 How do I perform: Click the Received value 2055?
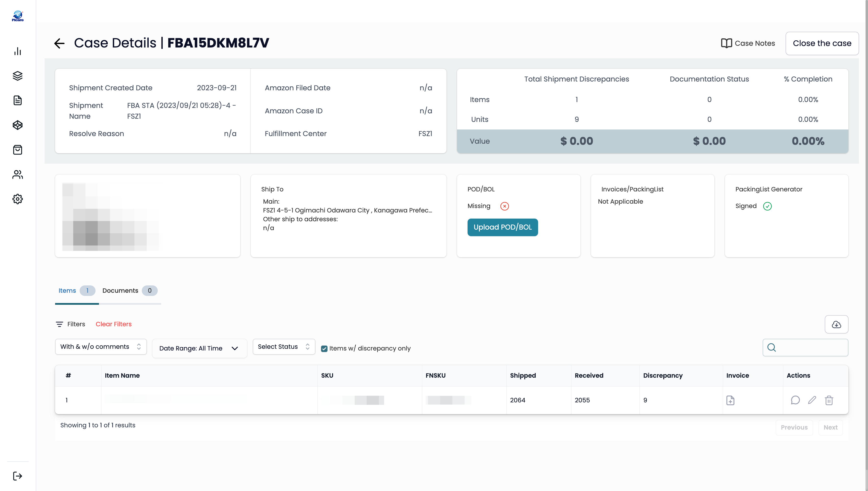(x=582, y=400)
